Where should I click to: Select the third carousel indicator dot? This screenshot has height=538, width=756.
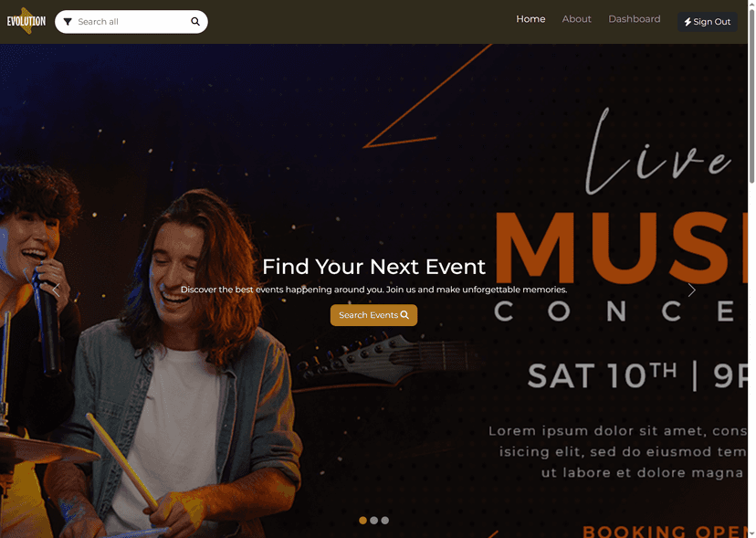[384, 520]
